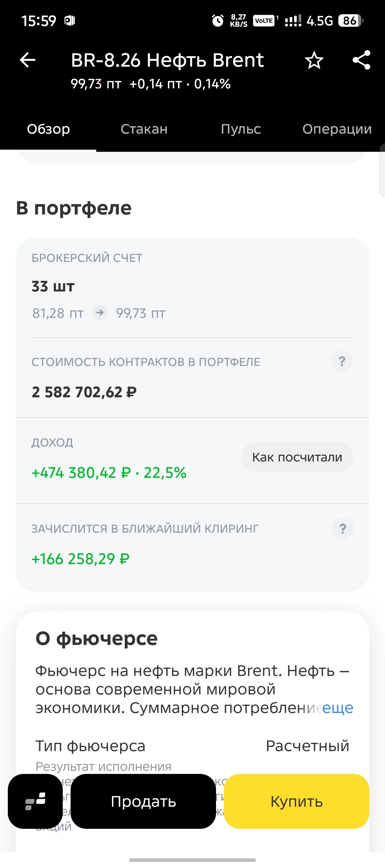Open the Пульс tab
This screenshot has width=385, height=868.
tap(241, 129)
